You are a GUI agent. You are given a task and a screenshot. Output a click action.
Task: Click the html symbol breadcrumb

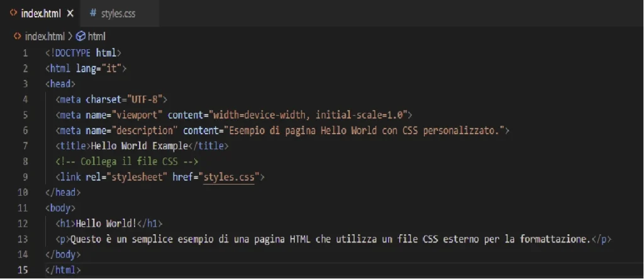click(96, 37)
